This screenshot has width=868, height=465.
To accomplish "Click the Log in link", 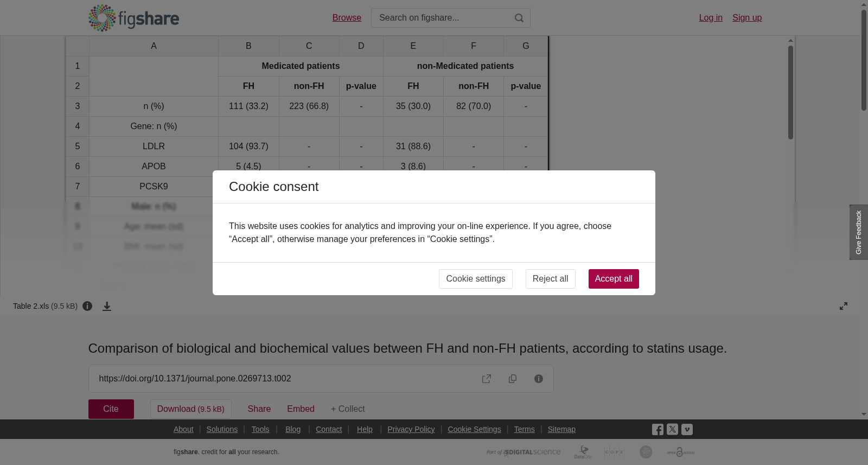I will [711, 18].
